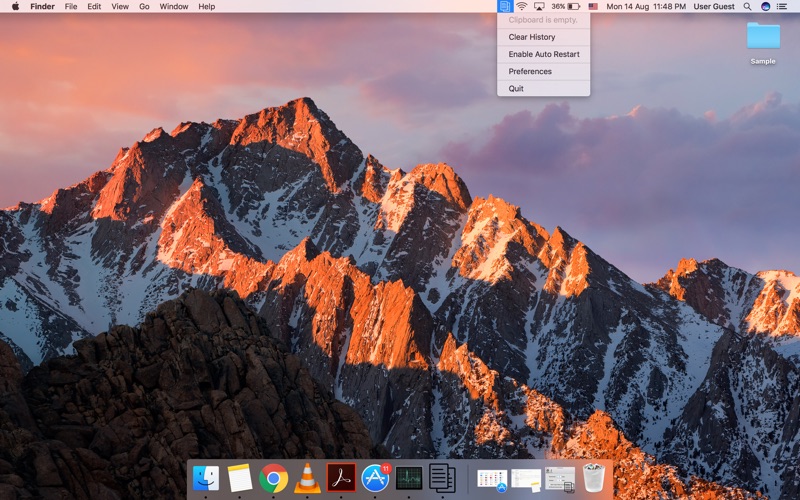The image size is (800, 500).
Task: Open the Edit menu
Action: click(x=94, y=6)
